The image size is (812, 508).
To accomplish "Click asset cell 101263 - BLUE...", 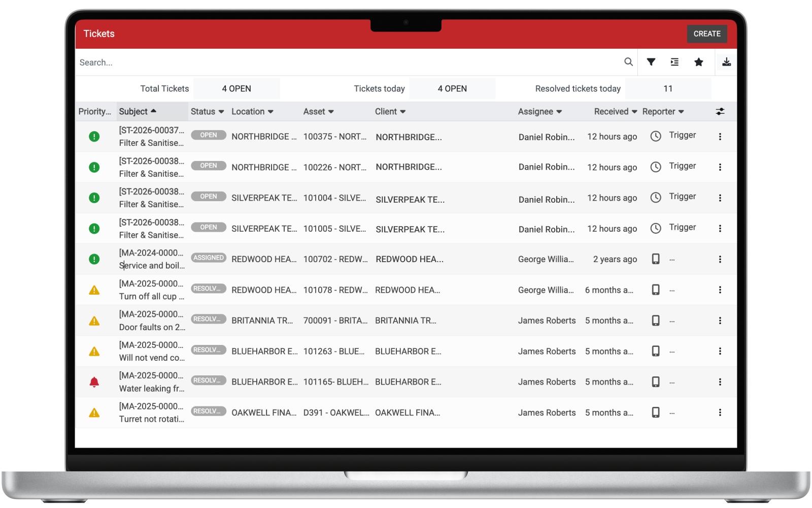I will (334, 351).
